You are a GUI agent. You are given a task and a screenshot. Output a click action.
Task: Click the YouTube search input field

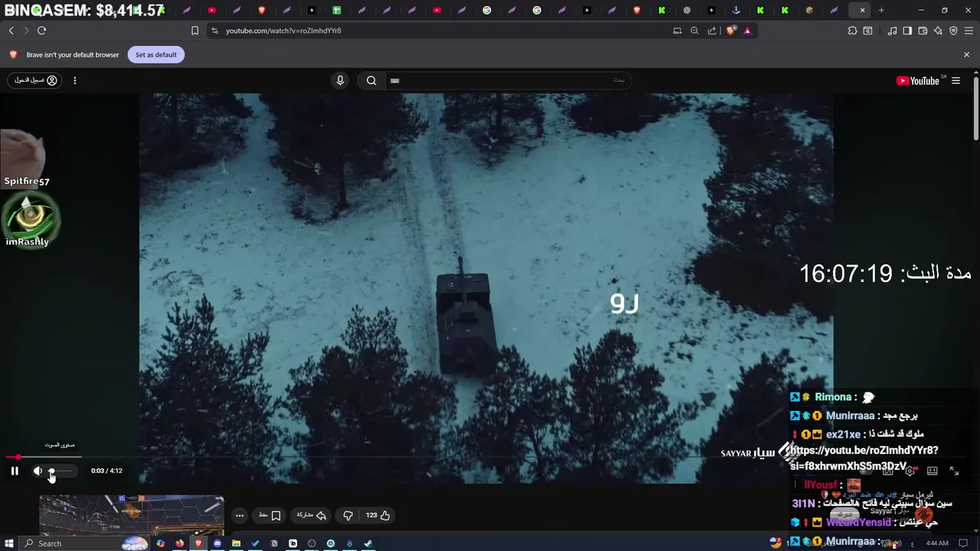(507, 80)
